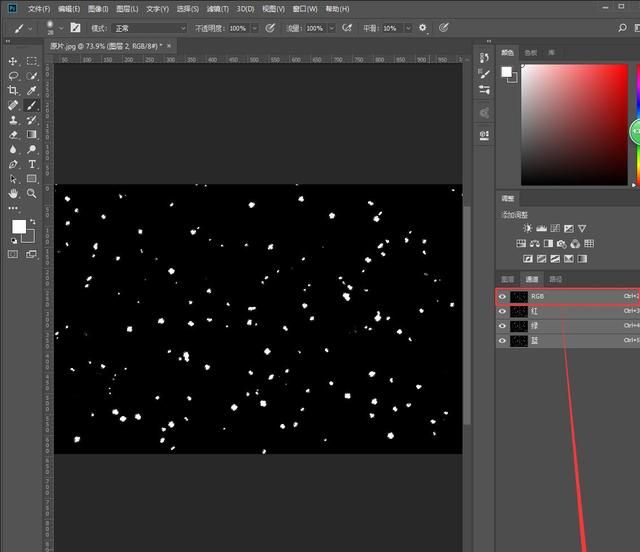
Task: Add a Color Balance adjustment
Action: point(534,244)
